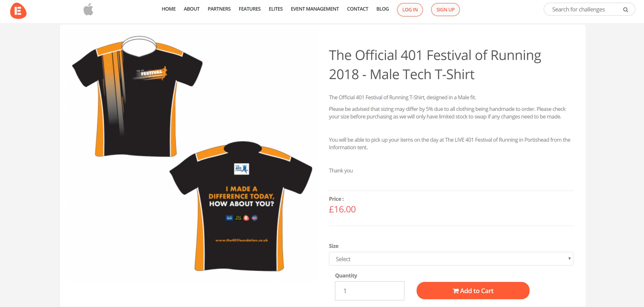Click the front view T-shirt image
Screen dimensions: 644x307
point(137,97)
